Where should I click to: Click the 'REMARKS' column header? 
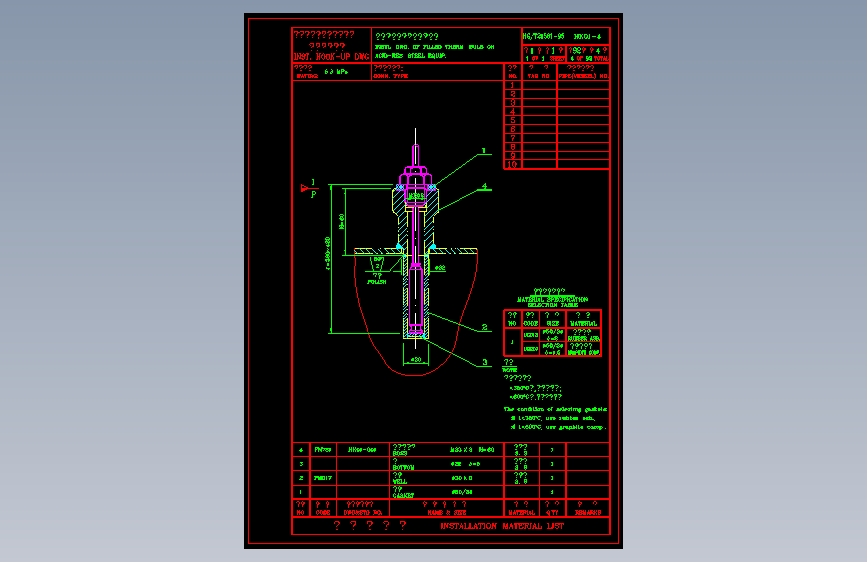click(x=588, y=513)
